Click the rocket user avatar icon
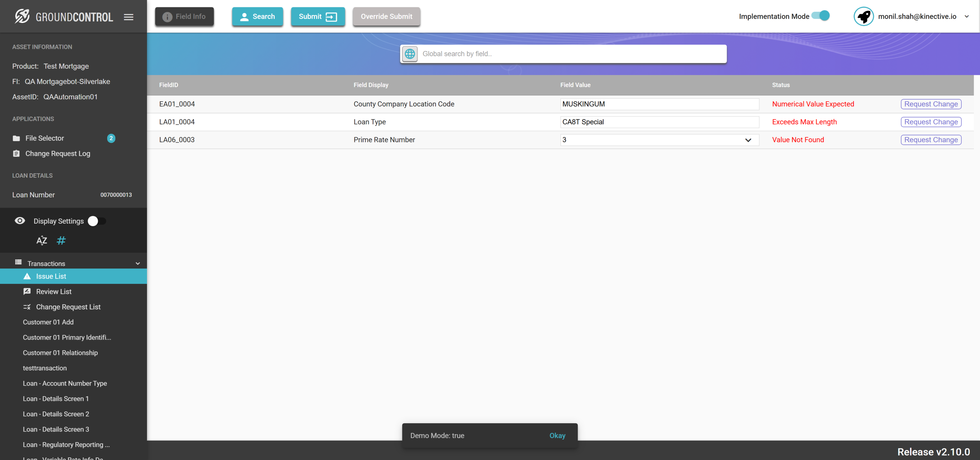This screenshot has width=980, height=460. click(x=863, y=16)
